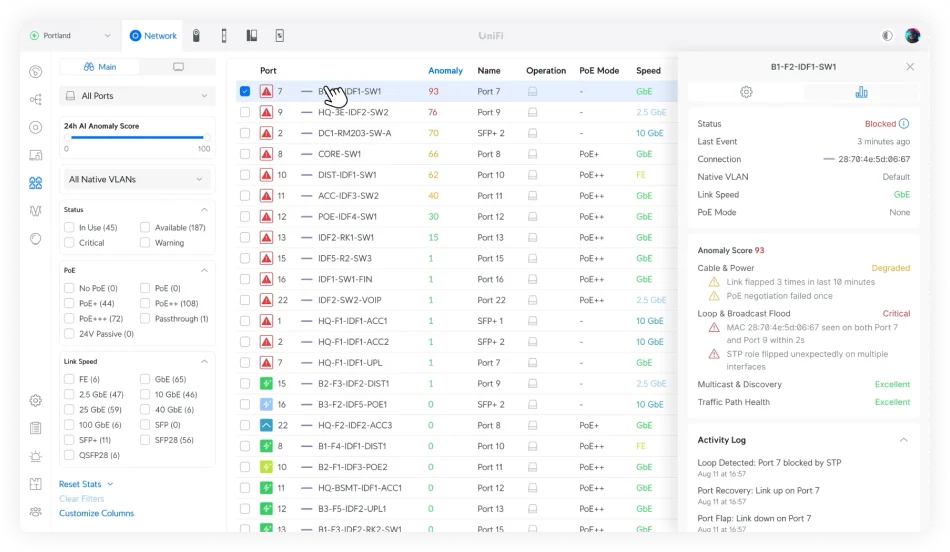Adjust the 24h AI Anomaly Score slider
Viewport: 950px width, 552px height.
click(x=136, y=138)
